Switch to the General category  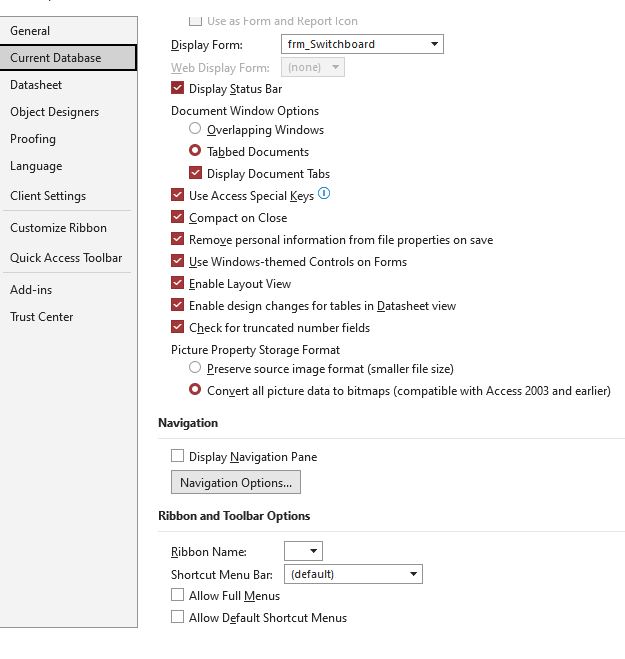[30, 31]
